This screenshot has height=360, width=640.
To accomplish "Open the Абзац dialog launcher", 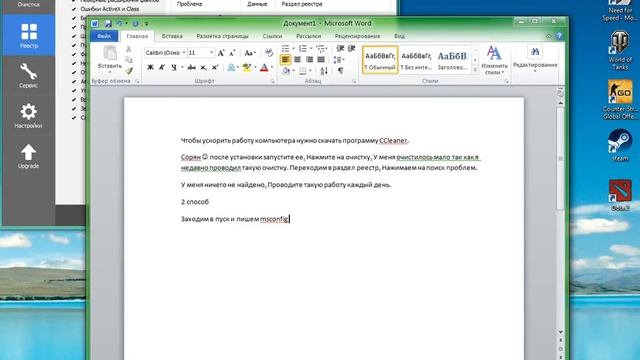I will [x=354, y=81].
